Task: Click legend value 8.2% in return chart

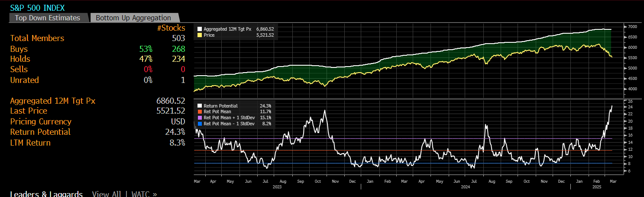Action: [267, 124]
